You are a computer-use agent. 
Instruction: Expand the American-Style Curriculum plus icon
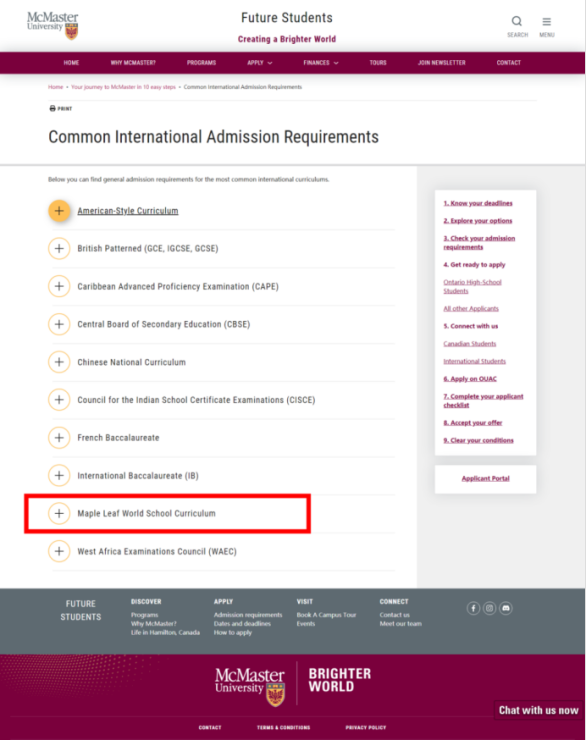point(59,210)
